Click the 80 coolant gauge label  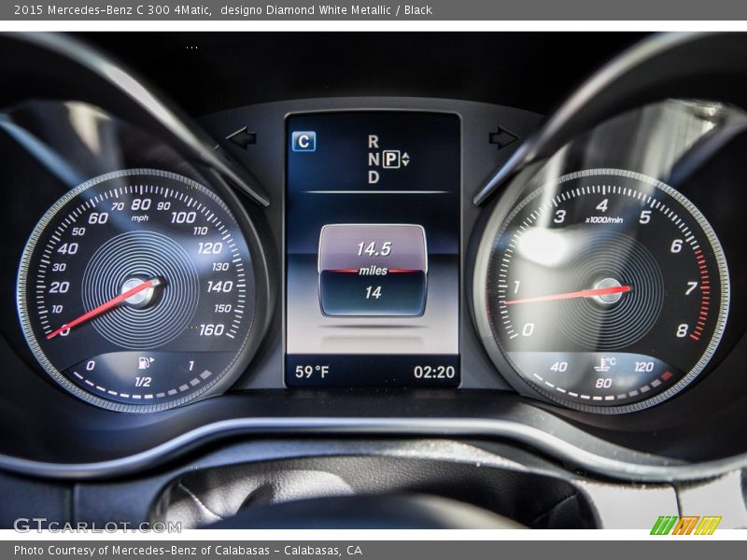(x=603, y=384)
